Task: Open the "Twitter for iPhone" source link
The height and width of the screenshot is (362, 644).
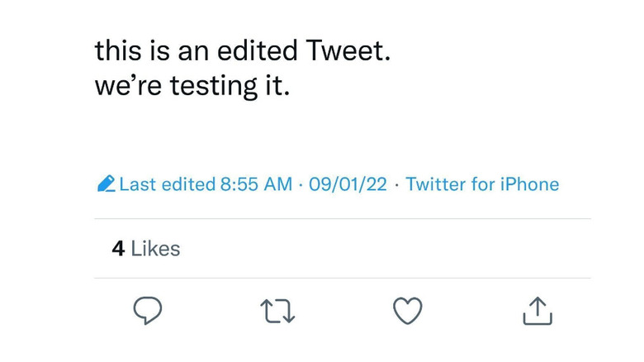Action: click(482, 184)
